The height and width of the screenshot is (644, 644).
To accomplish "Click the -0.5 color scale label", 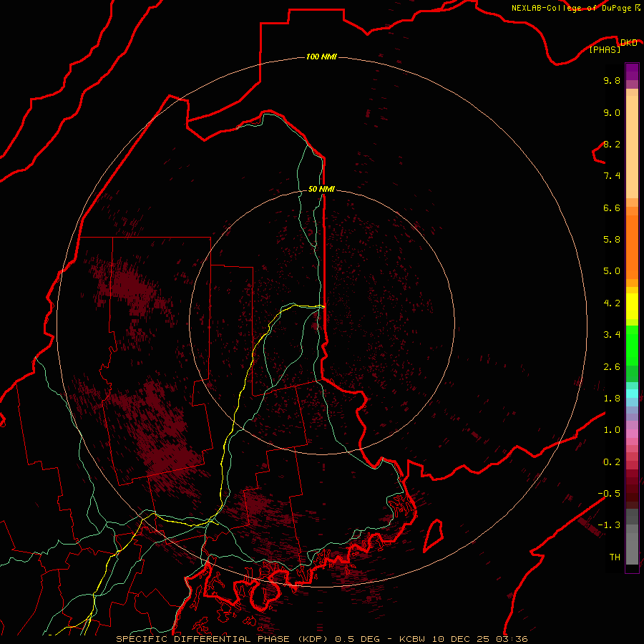I will tap(609, 494).
